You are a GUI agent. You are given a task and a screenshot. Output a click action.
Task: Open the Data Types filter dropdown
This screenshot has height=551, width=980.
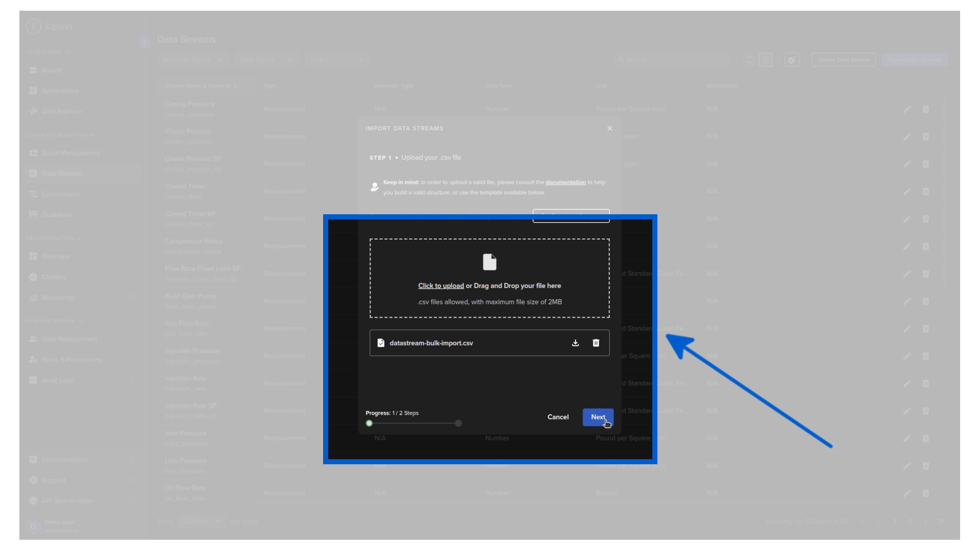click(266, 60)
